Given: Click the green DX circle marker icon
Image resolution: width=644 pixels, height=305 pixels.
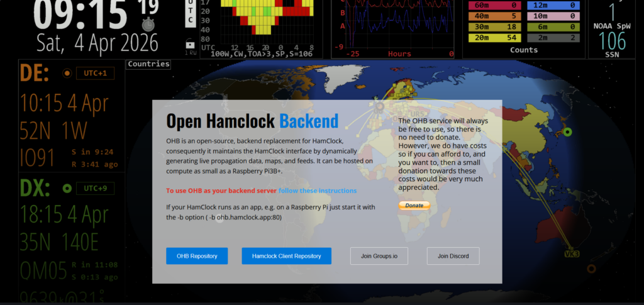Looking at the screenshot, I should (67, 189).
